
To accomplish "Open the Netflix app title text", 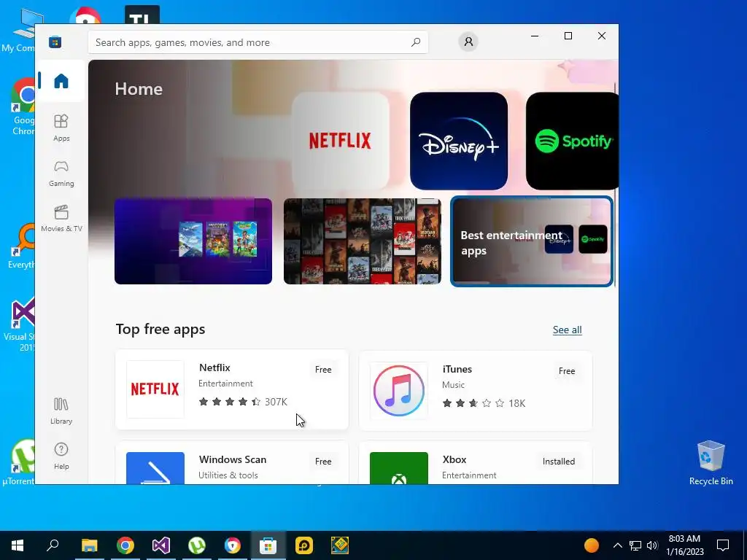I will pyautogui.click(x=214, y=367).
